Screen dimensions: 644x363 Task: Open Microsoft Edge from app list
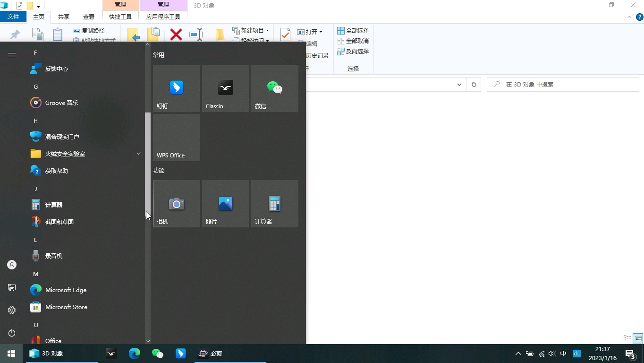point(85,290)
